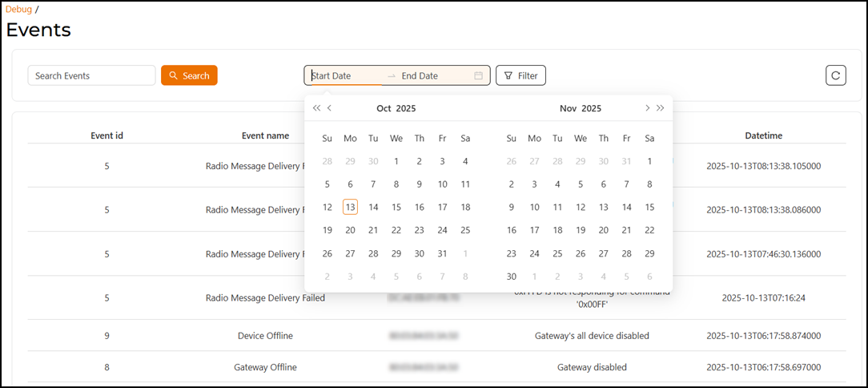The width and height of the screenshot is (868, 388).
Task: Select greyed September 28 in Oct calendar
Action: click(x=328, y=161)
